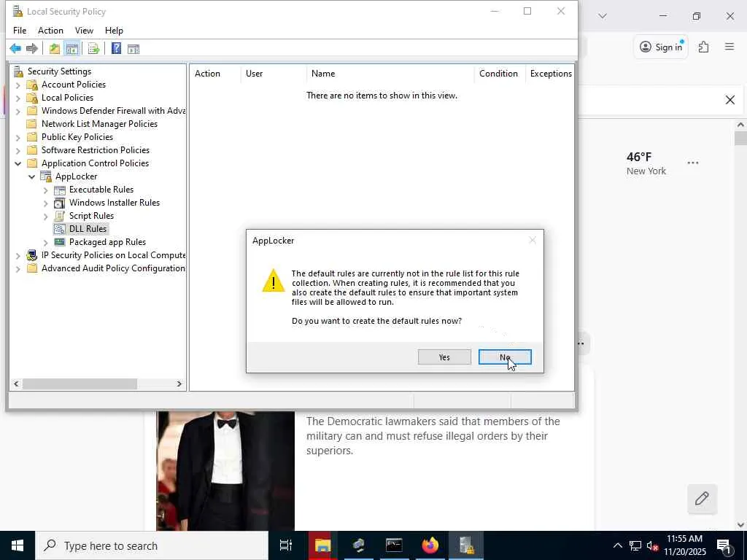This screenshot has height=560, width=747.
Task: Click the weather options three dots button
Action: [693, 163]
